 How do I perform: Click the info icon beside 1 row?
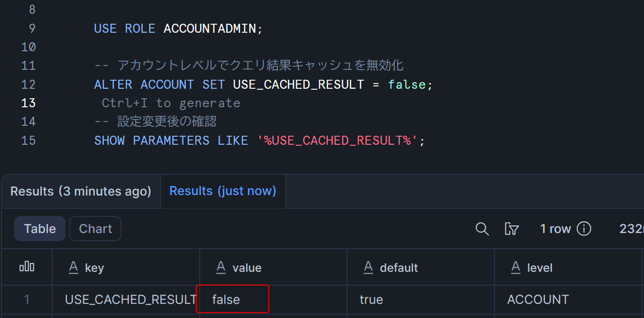[x=584, y=229]
